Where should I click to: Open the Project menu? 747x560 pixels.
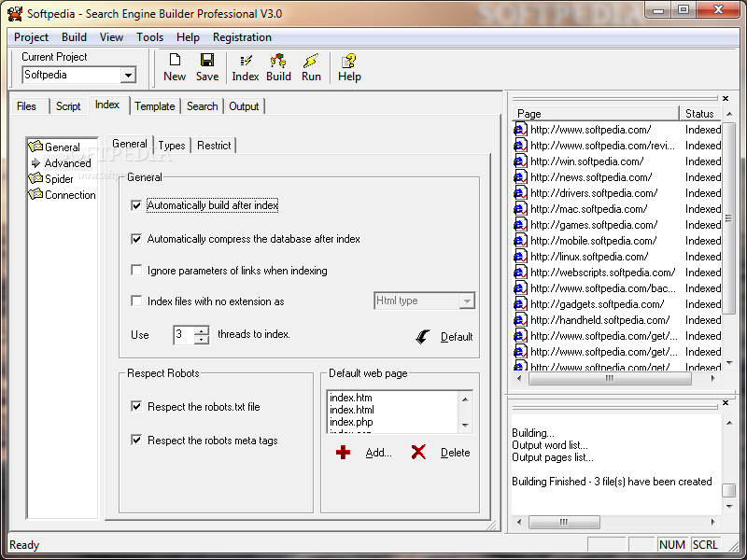click(31, 37)
